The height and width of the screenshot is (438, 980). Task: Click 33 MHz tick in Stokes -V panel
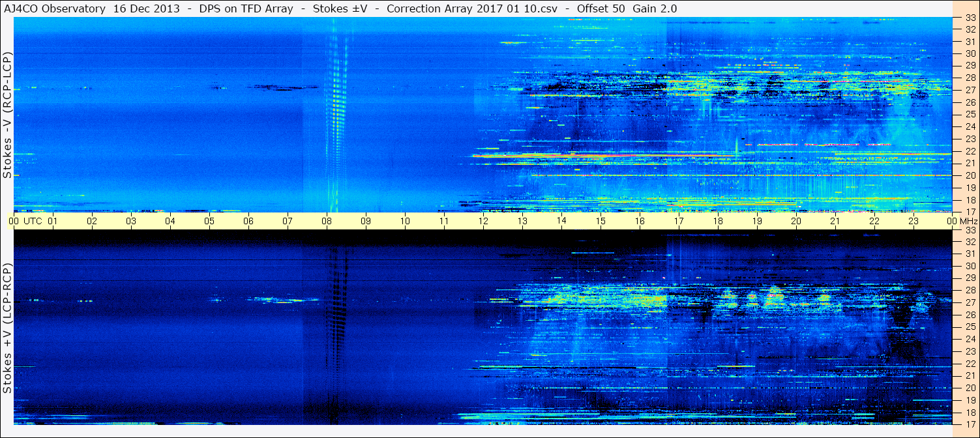click(x=970, y=18)
